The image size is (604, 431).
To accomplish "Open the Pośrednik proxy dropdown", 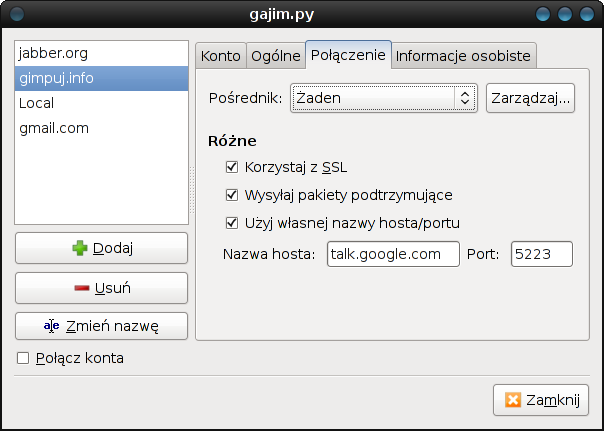I will [x=384, y=98].
